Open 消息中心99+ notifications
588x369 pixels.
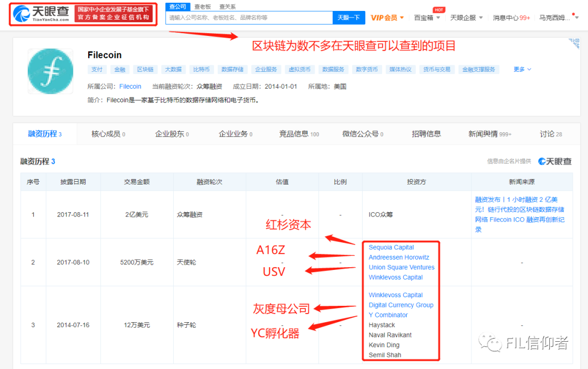pos(511,17)
